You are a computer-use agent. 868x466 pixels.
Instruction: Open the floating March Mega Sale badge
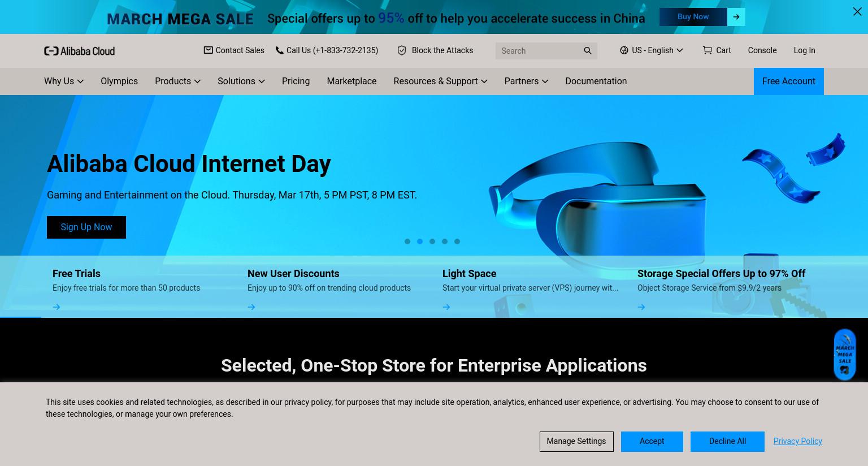point(845,355)
